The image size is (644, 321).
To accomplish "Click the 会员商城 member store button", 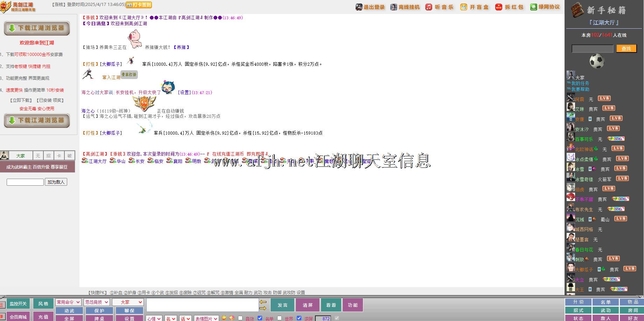I will (x=18, y=316).
